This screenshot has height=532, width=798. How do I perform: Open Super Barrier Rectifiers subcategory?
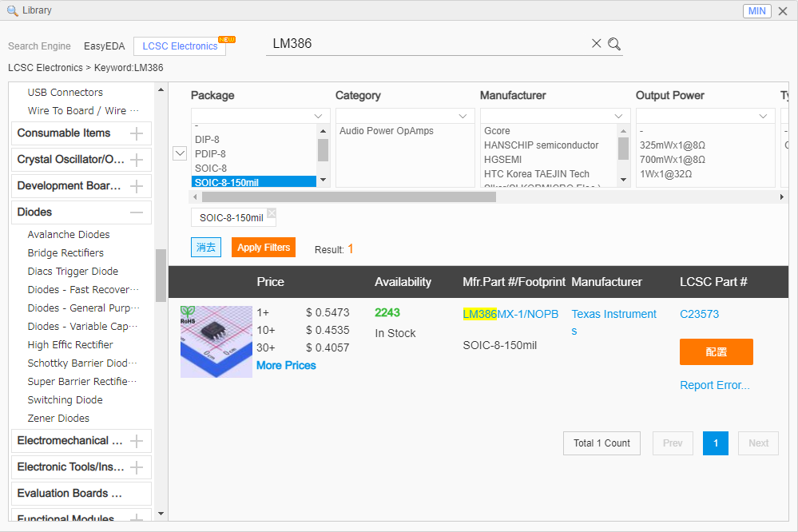pyautogui.click(x=82, y=381)
